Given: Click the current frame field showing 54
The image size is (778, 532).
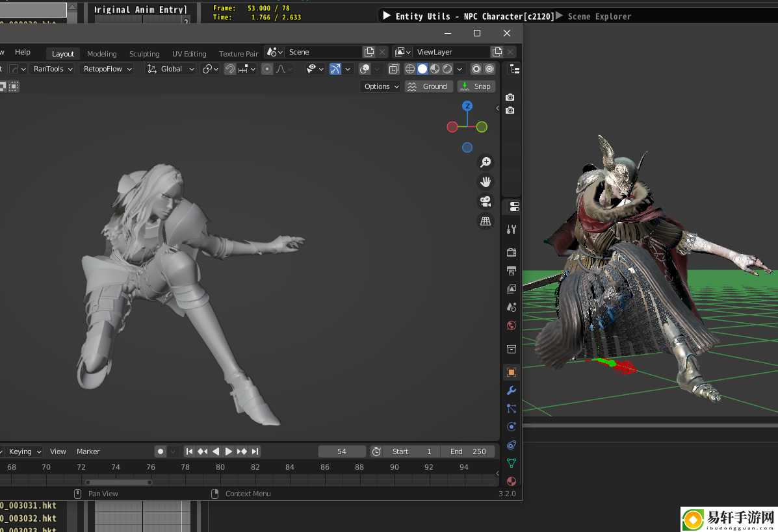Looking at the screenshot, I should tap(342, 451).
